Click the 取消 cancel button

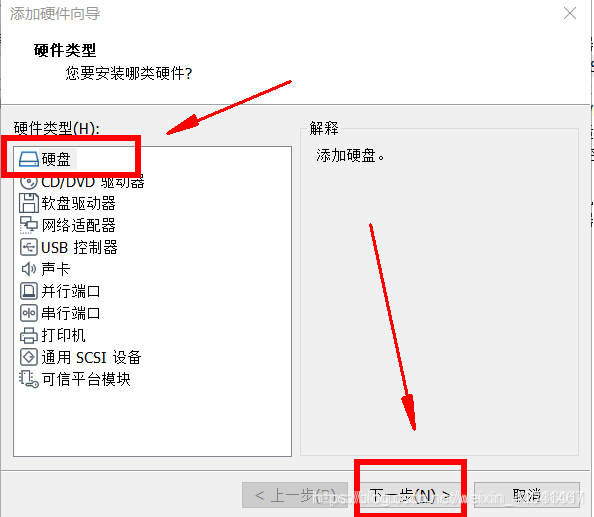527,495
